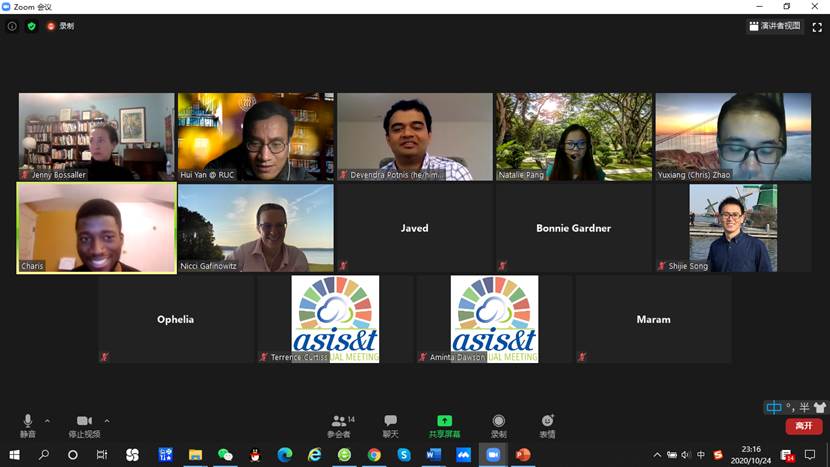Image resolution: width=830 pixels, height=467 pixels.
Task: Open PowerPoint from taskbar
Action: (x=523, y=455)
